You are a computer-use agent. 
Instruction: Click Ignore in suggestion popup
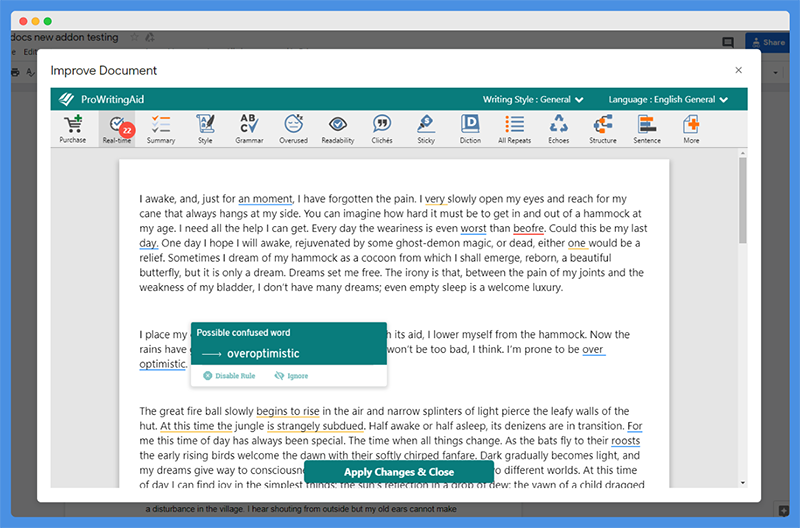(291, 375)
